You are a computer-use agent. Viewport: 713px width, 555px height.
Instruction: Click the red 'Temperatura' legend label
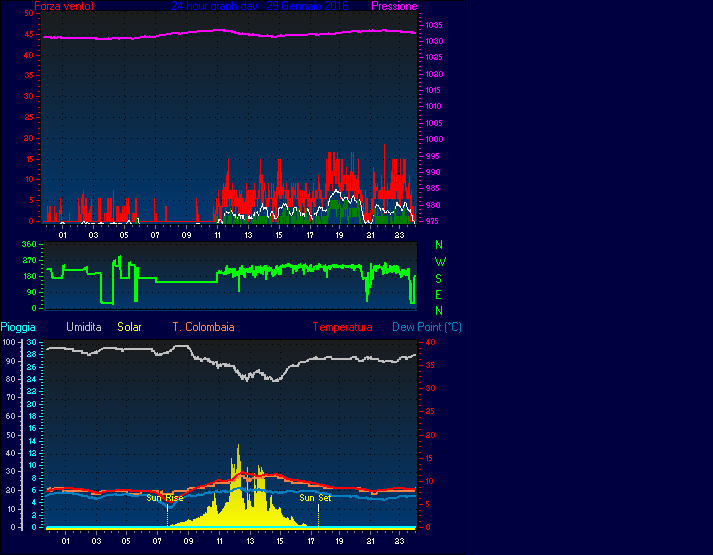(x=342, y=327)
